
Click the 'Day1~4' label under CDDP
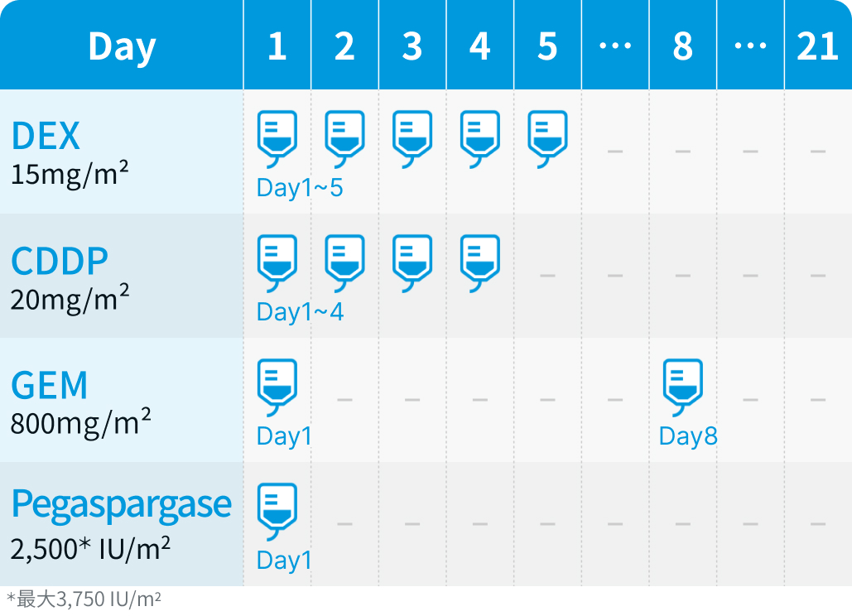click(300, 312)
